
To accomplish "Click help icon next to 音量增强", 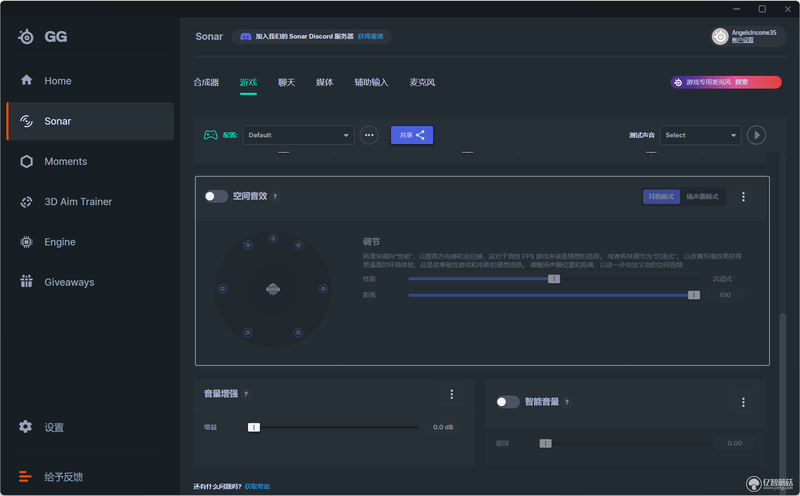I will (246, 394).
